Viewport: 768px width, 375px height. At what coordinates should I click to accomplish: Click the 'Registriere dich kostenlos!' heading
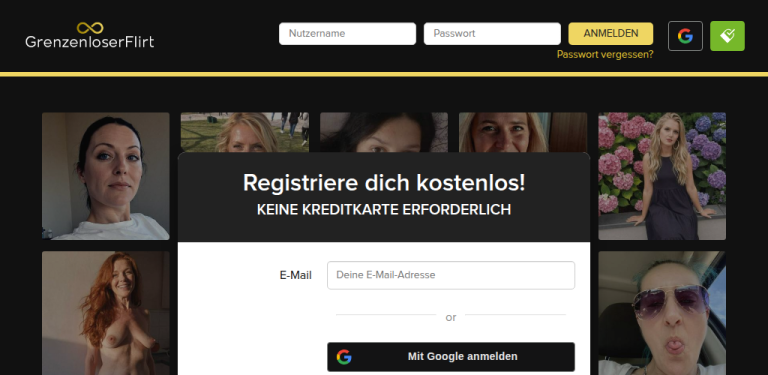coord(384,183)
